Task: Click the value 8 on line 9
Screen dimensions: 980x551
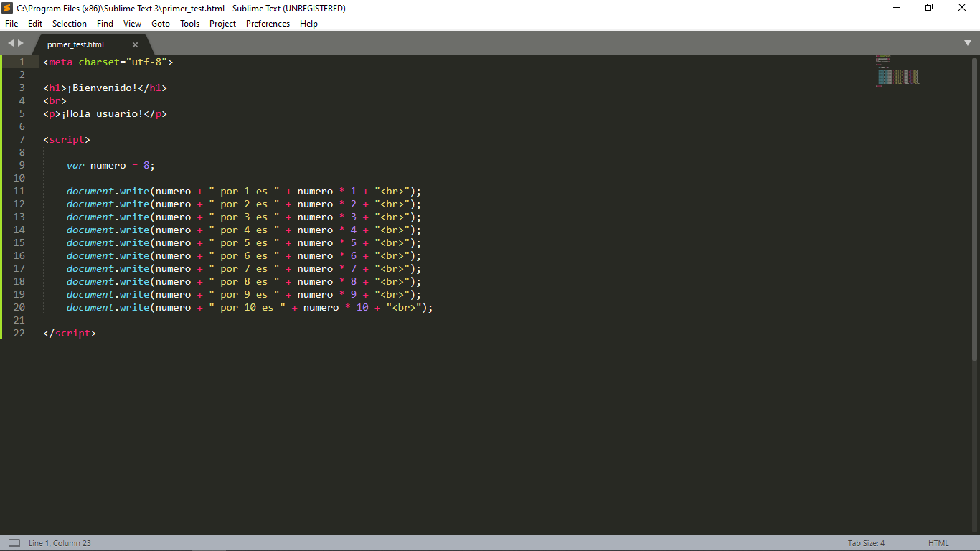Action: [x=146, y=166]
